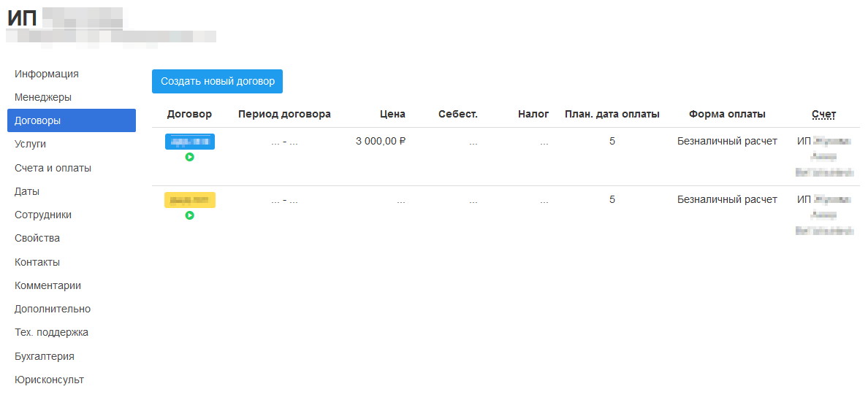Open the blue contract badge link
The image size is (868, 400).
(x=189, y=142)
